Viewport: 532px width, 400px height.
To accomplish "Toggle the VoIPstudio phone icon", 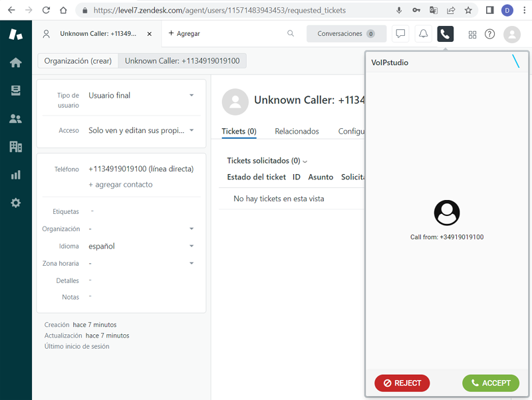I will [445, 34].
